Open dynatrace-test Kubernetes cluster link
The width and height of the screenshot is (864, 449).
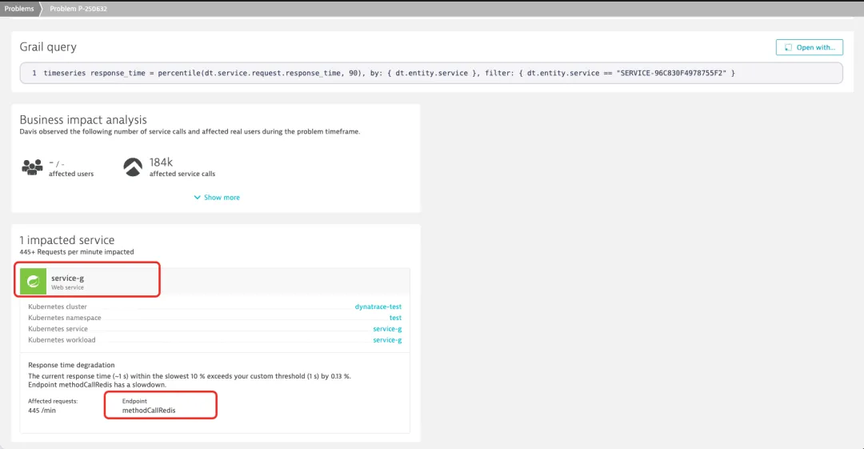click(x=378, y=307)
